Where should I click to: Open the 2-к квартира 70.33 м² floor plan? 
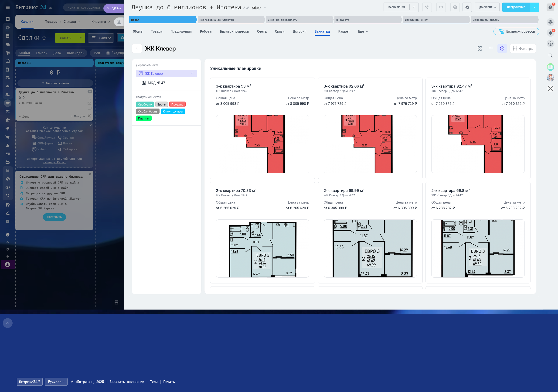tap(262, 248)
